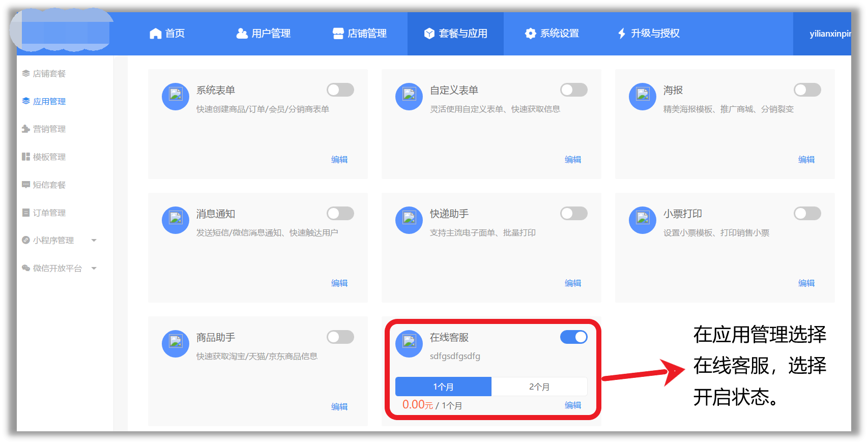The image size is (868, 444).
Task: Turn on the 海报 switch
Action: [x=807, y=90]
